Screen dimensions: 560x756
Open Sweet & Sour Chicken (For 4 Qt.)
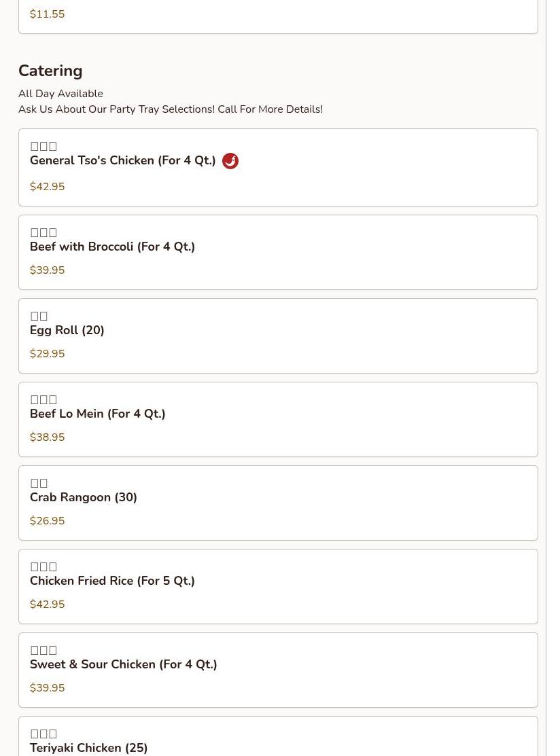tap(124, 665)
